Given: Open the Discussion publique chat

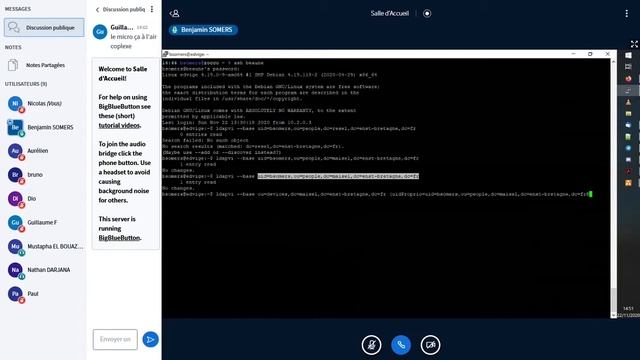Looking at the screenshot, I should [x=44, y=27].
